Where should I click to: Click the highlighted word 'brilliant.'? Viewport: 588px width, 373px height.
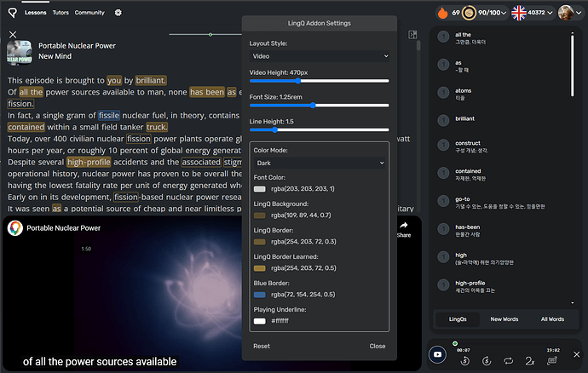click(151, 81)
